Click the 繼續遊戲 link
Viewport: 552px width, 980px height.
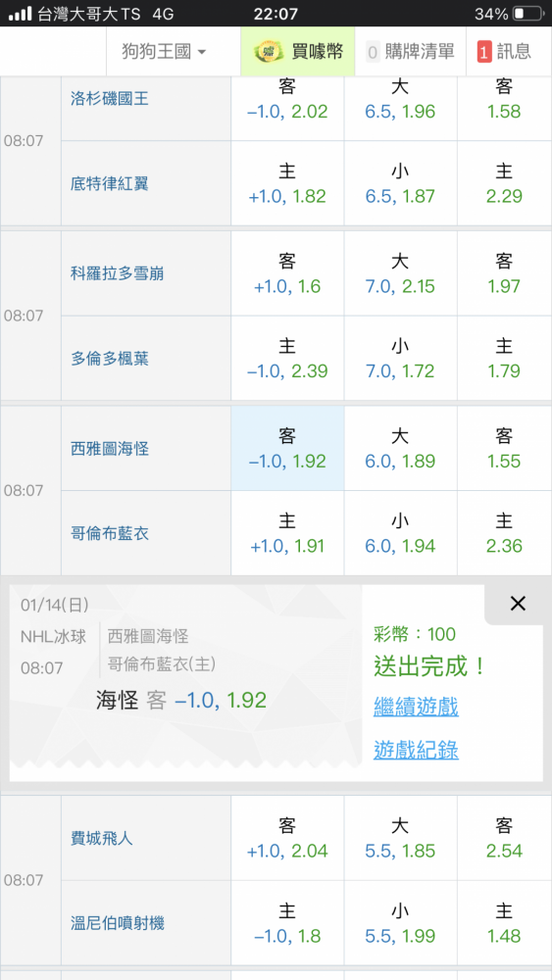pos(416,707)
